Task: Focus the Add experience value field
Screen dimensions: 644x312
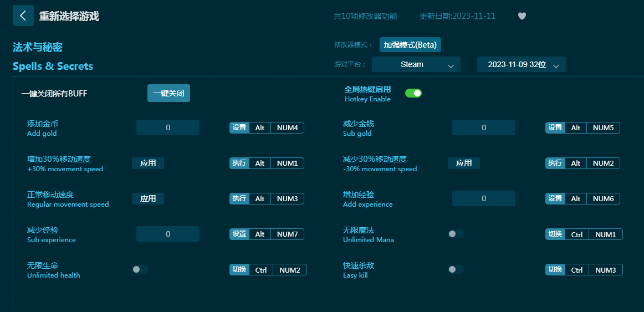Action: [484, 198]
